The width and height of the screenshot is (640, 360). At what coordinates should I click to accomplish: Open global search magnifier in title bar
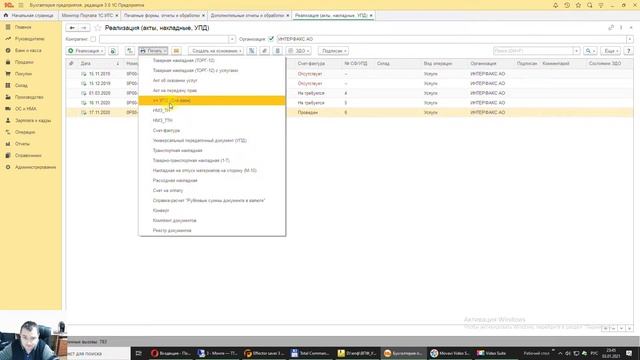coord(589,5)
